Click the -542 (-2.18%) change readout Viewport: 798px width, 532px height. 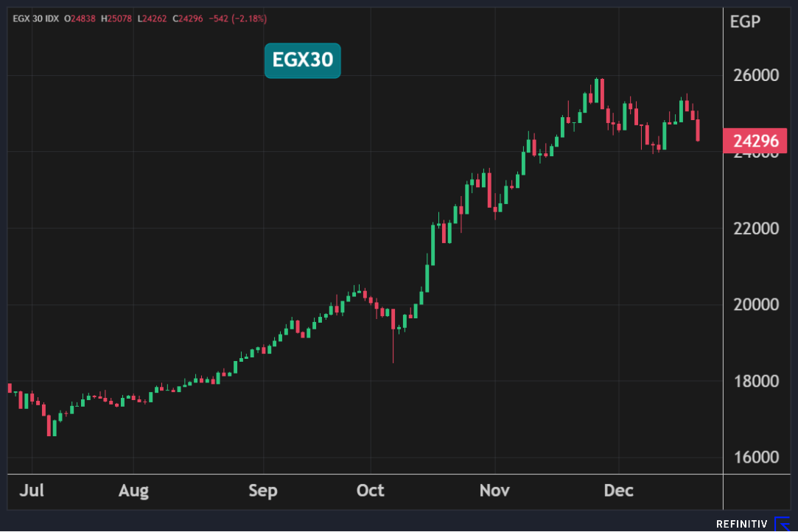click(x=238, y=18)
